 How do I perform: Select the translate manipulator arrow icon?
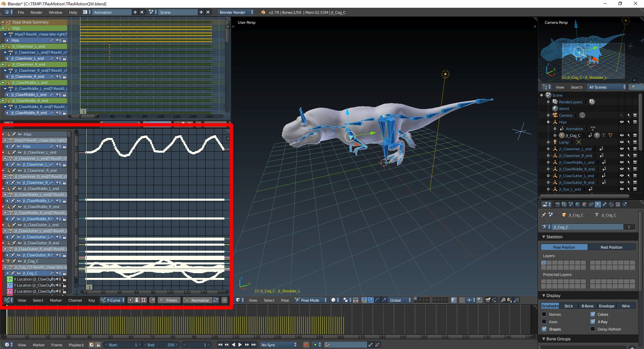tap(371, 300)
